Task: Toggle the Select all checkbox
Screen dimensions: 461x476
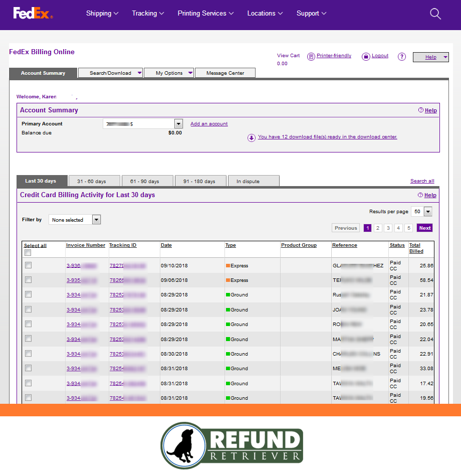Action: [x=28, y=253]
